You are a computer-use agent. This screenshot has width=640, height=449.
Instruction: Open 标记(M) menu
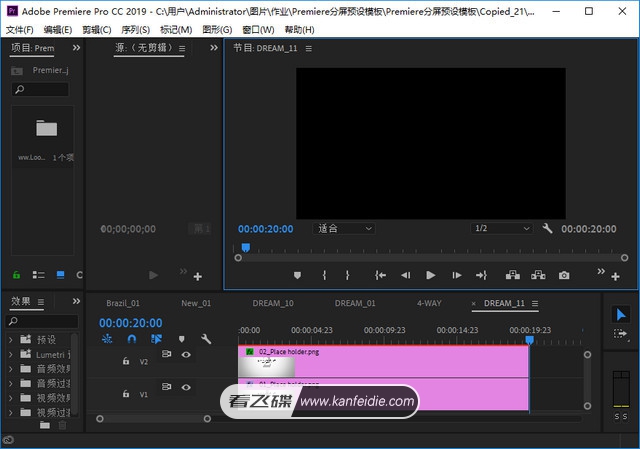pyautogui.click(x=176, y=29)
